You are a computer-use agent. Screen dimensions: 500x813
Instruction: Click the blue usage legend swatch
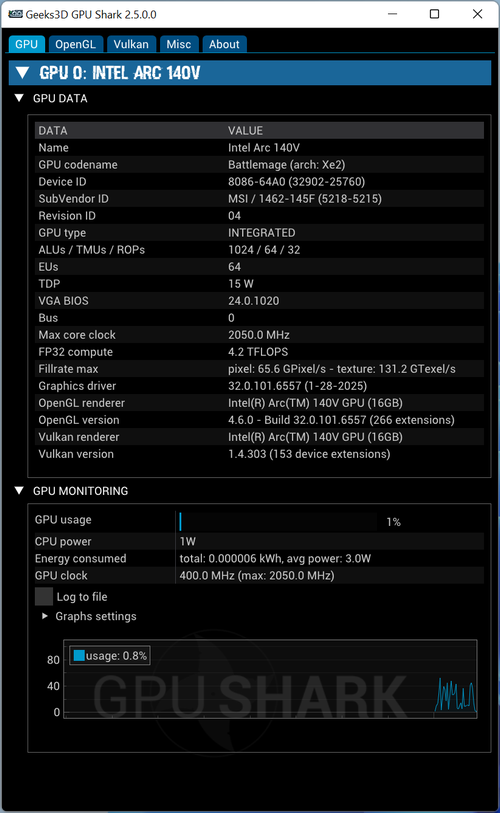(x=79, y=655)
